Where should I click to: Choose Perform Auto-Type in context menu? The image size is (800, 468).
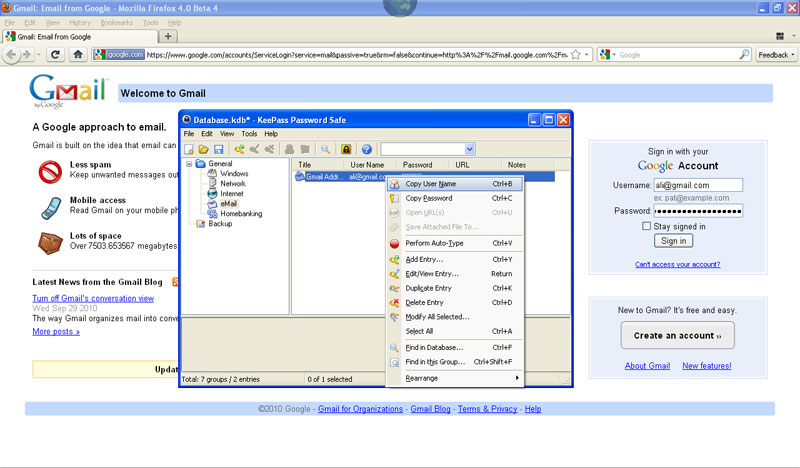(x=455, y=243)
